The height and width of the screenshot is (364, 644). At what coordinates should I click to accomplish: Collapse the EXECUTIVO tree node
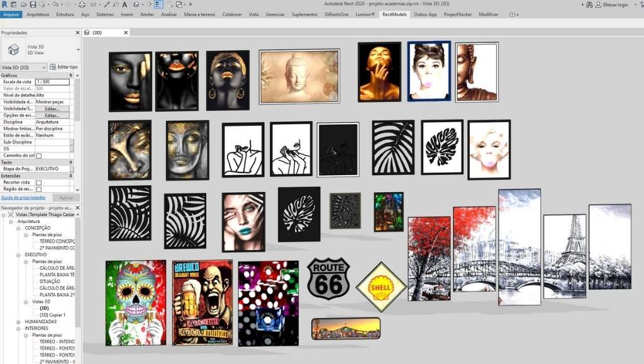[x=19, y=254]
